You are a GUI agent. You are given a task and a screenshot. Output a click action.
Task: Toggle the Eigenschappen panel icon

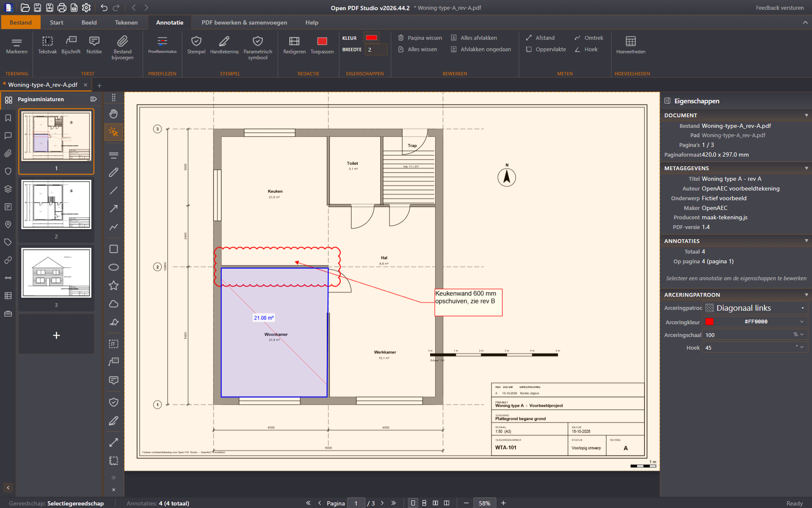(667, 101)
